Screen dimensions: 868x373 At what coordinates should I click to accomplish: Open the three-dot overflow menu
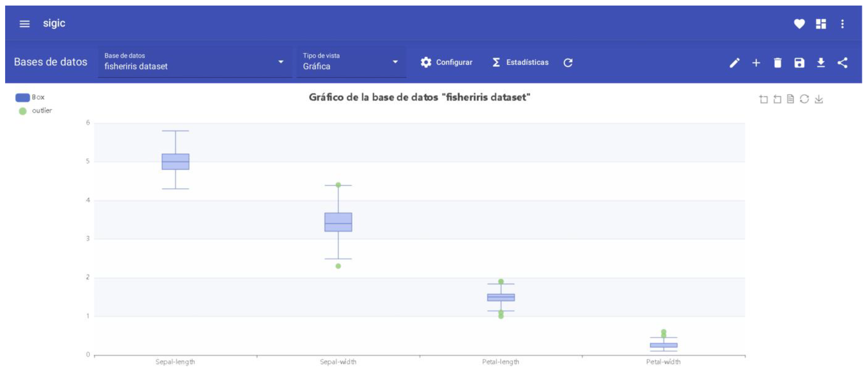[842, 24]
